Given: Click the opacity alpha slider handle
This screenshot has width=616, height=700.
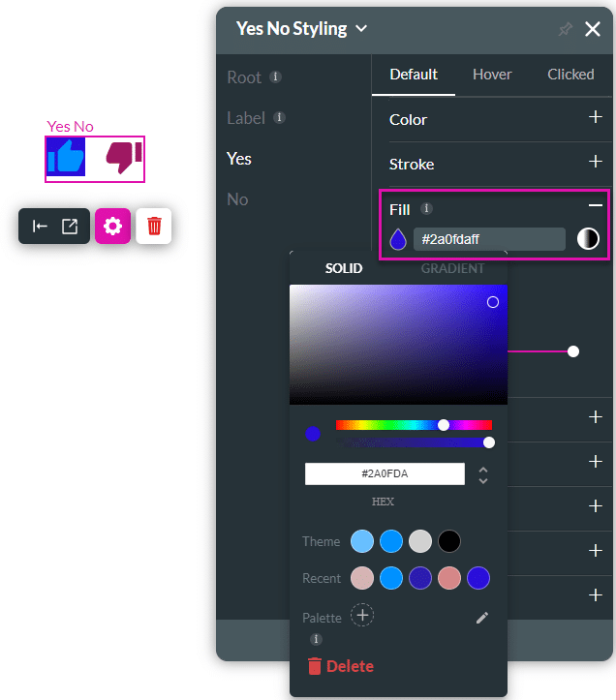Looking at the screenshot, I should [489, 442].
